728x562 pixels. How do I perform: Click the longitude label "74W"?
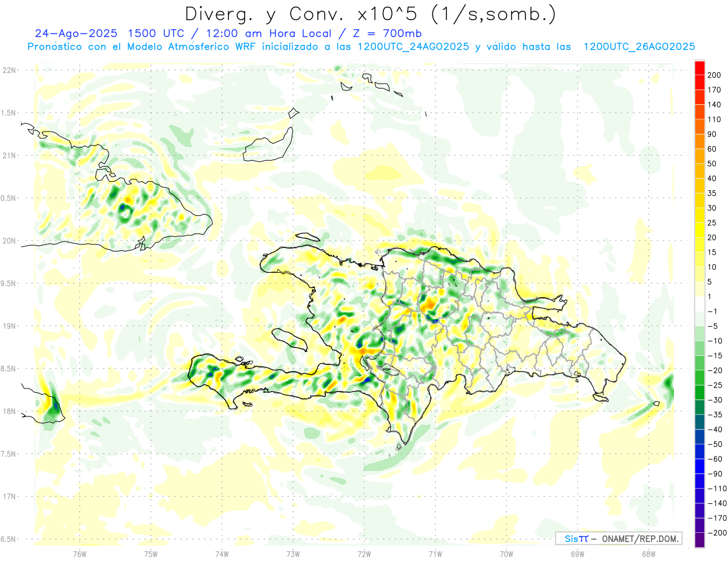(221, 554)
